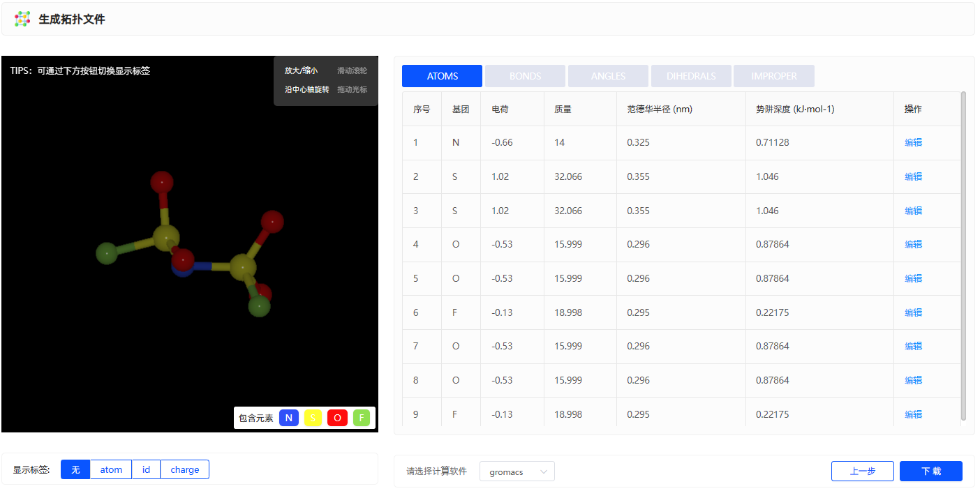Open the IMPROPER tab
Viewport: 980px width, 491px height.
point(774,76)
